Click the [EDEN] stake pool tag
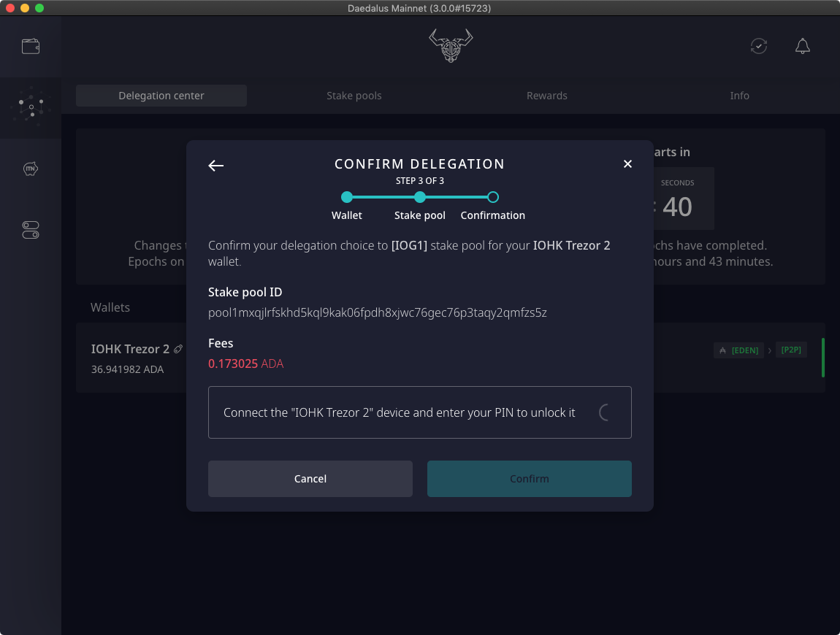Screen dimensions: 840x635 coord(738,350)
